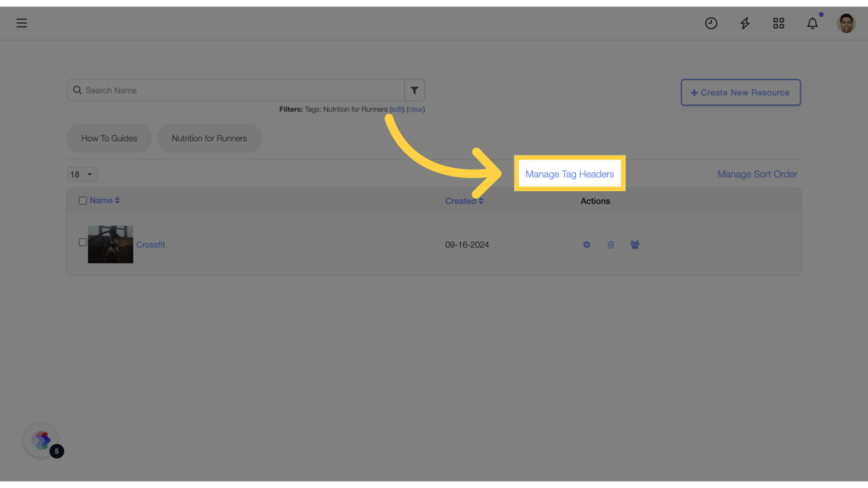868x488 pixels.
Task: Sort by Name using the sort arrows
Action: [116, 200]
